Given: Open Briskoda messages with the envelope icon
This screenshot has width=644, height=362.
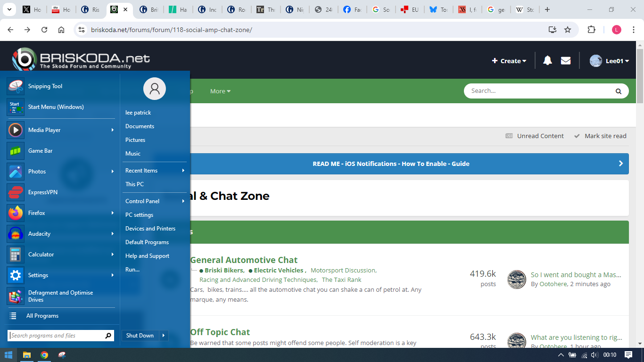Looking at the screenshot, I should click(566, 60).
